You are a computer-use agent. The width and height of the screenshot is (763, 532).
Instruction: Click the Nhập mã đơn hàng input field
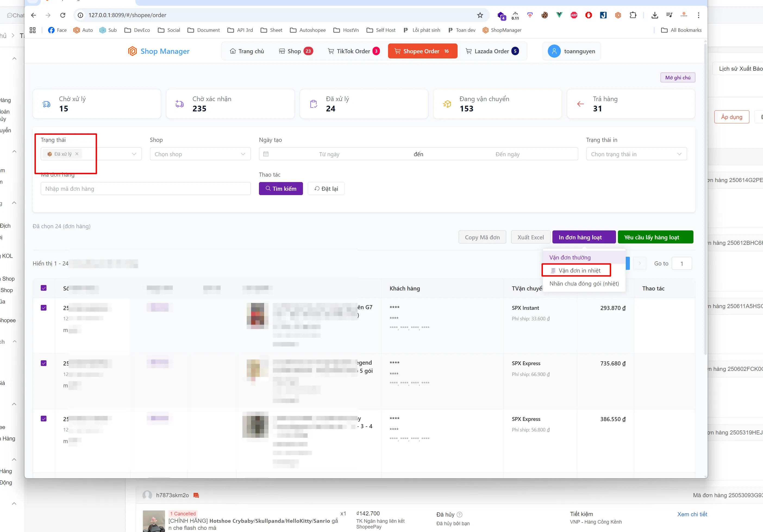pyautogui.click(x=146, y=189)
